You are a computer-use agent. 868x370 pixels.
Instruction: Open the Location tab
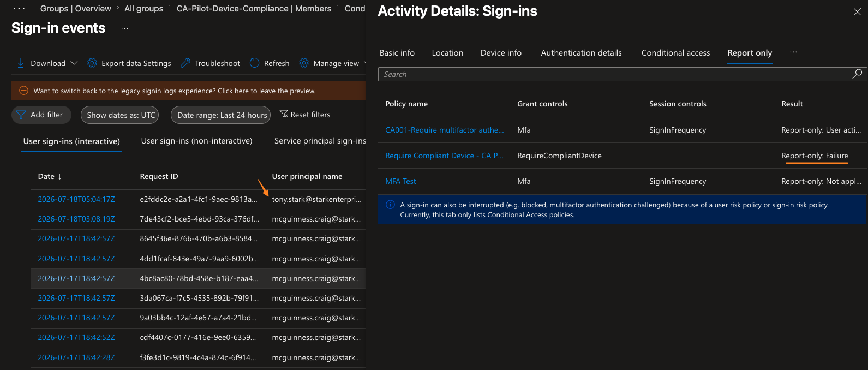(447, 53)
